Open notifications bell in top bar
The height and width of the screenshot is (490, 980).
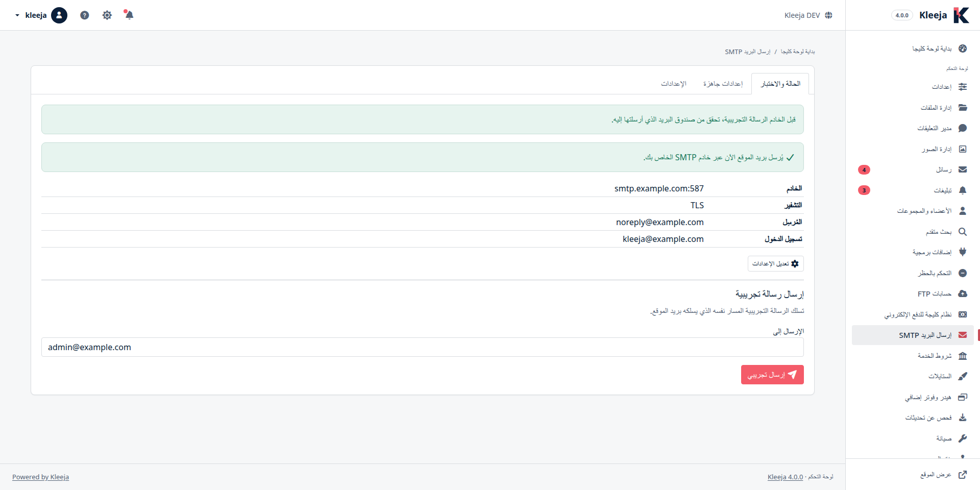tap(129, 15)
